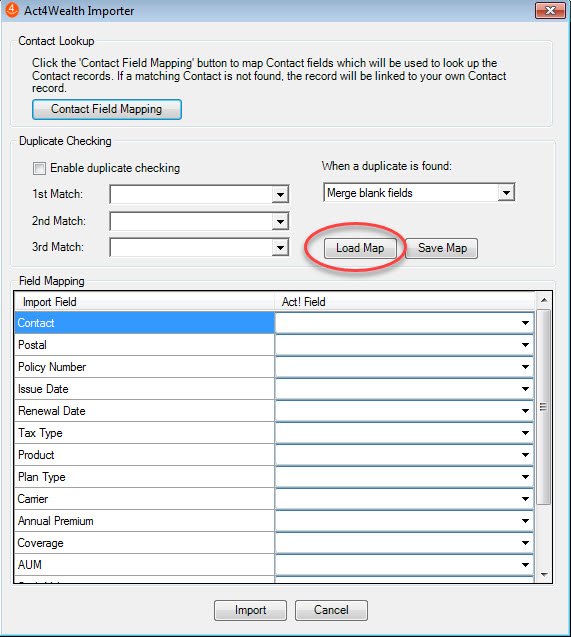Cancel the import dialog
The image size is (571, 637).
pos(331,610)
